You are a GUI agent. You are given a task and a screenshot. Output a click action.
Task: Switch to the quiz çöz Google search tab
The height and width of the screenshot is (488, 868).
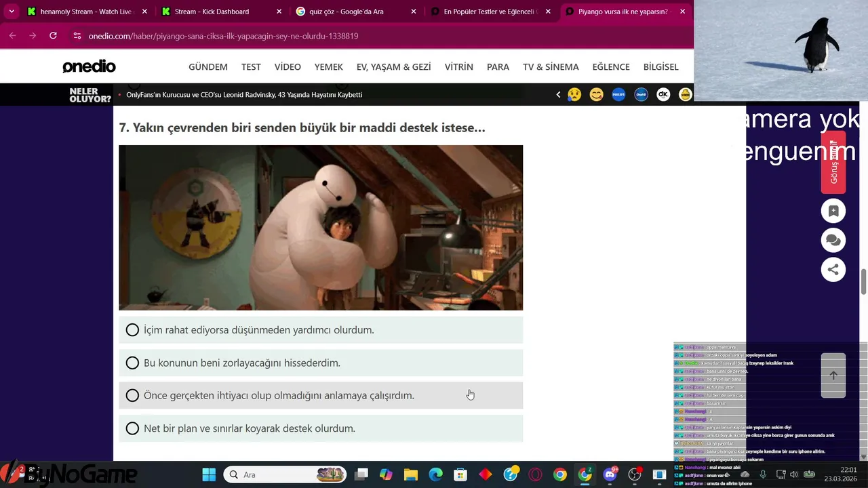click(357, 12)
